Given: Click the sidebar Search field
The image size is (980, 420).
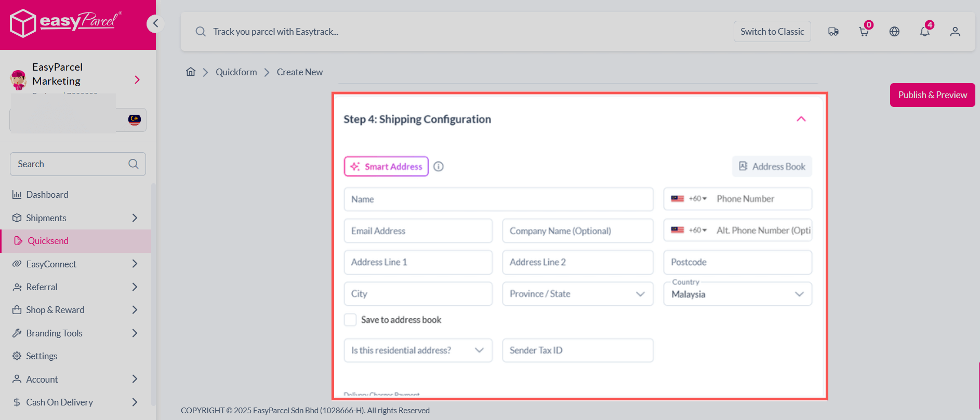Looking at the screenshot, I should 78,164.
